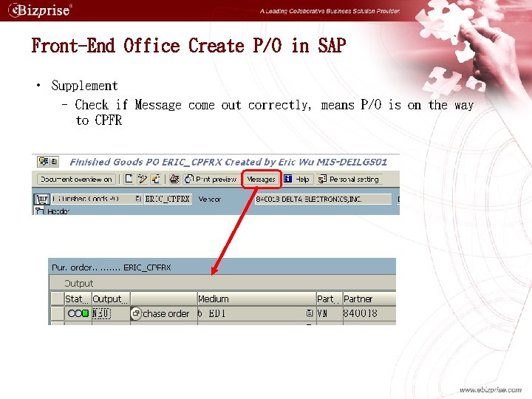Click the Vendor label
The image size is (532, 399).
pyautogui.click(x=210, y=199)
